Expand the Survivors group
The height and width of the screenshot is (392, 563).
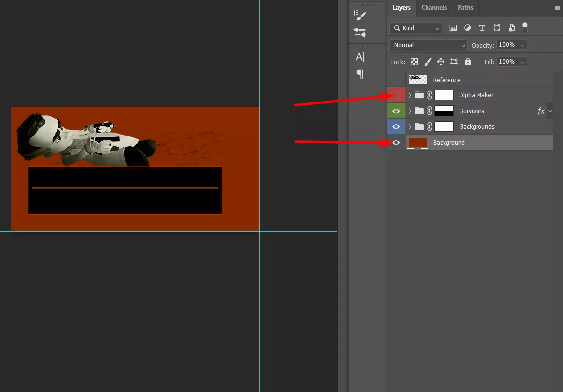pyautogui.click(x=409, y=111)
